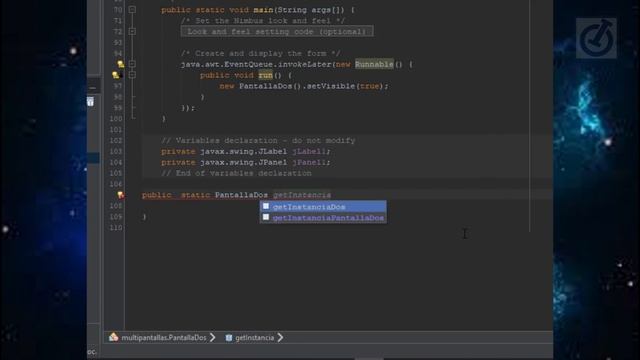Viewport: 640px width, 360px height.
Task: Open the light bulb hint beside run() method
Action: click(116, 75)
